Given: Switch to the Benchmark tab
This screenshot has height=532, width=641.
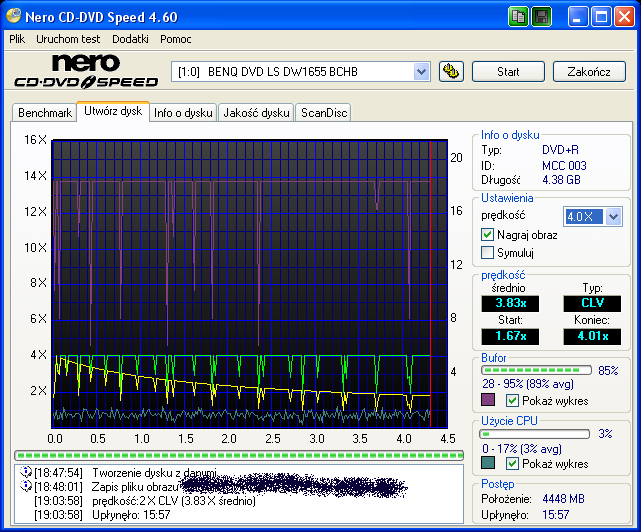Looking at the screenshot, I should point(45,112).
